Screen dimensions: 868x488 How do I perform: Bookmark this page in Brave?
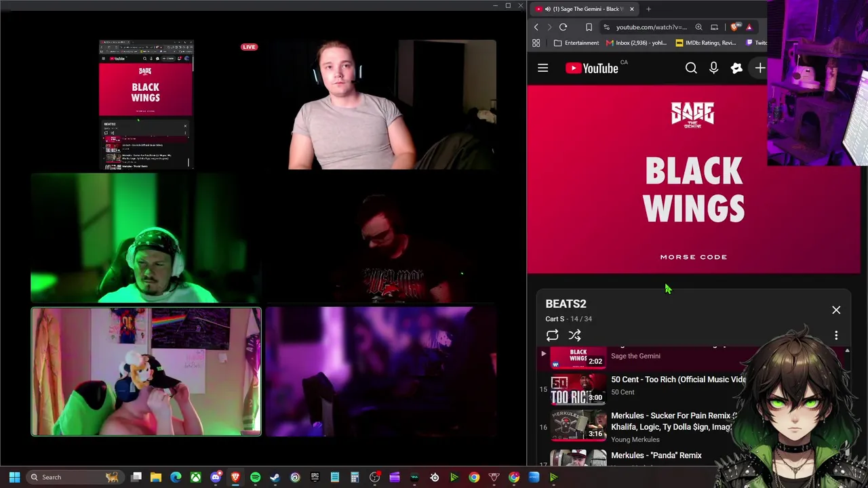(589, 27)
